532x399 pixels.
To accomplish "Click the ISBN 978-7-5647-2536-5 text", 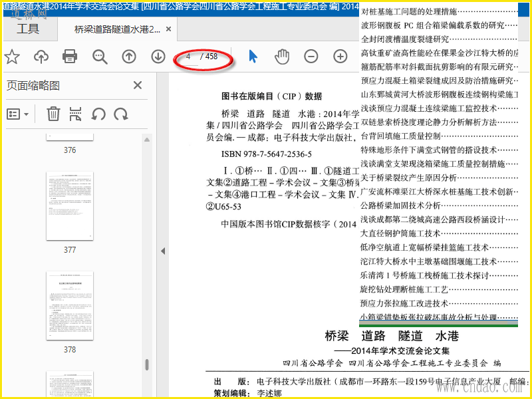I will point(267,154).
